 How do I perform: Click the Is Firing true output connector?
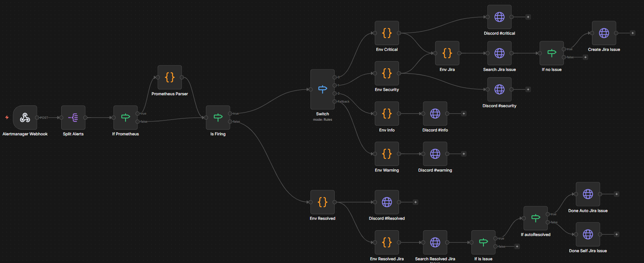(x=230, y=113)
